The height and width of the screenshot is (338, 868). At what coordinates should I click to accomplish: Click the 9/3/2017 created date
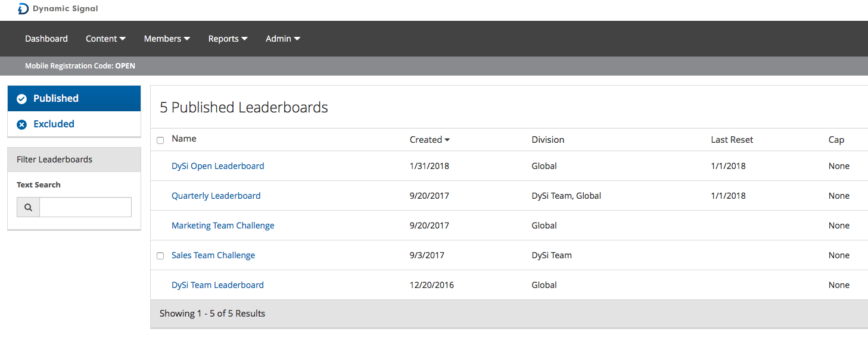427,255
